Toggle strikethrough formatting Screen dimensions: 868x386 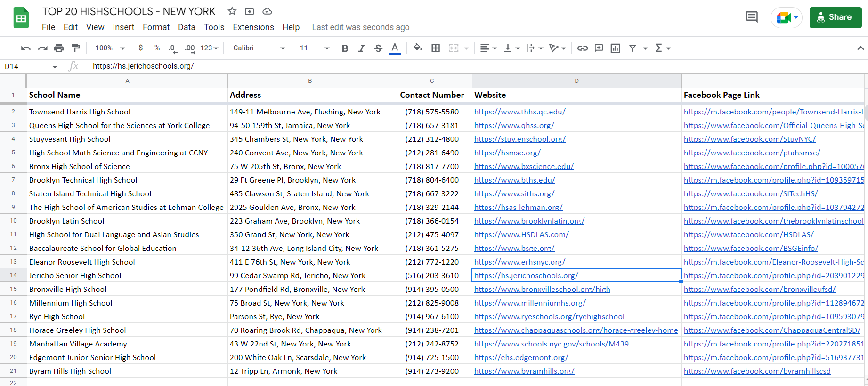pyautogui.click(x=378, y=48)
